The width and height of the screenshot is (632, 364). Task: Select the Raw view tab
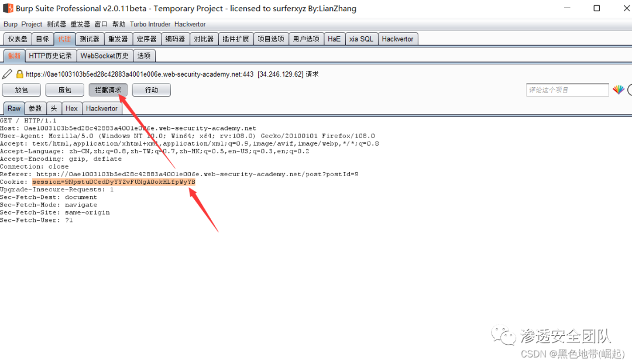click(14, 108)
